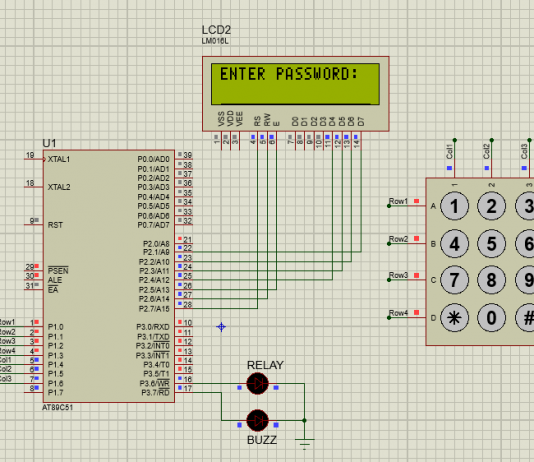Click the XTAL1 pin 19
Viewport: 534px width, 462px height.
pyautogui.click(x=34, y=159)
